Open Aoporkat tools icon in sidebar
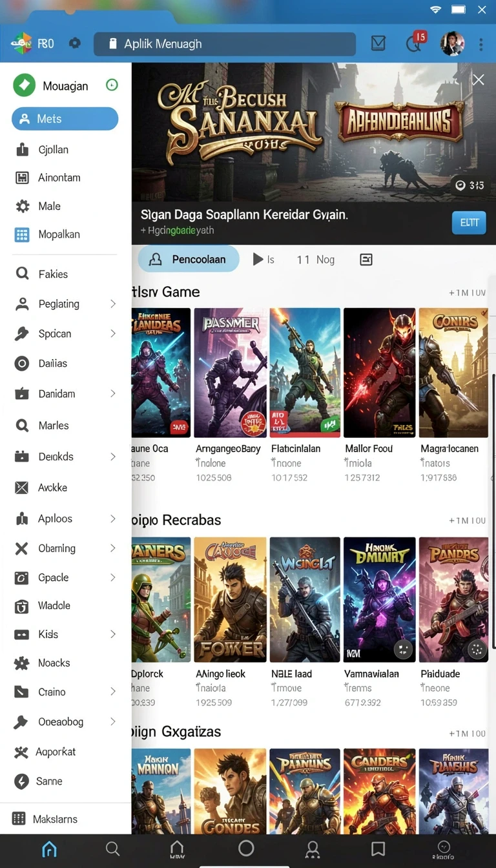The width and height of the screenshot is (496, 868). coord(22,752)
